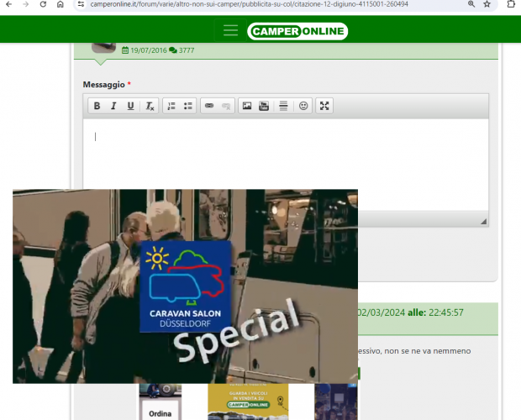Click the unlink icon

point(226,106)
